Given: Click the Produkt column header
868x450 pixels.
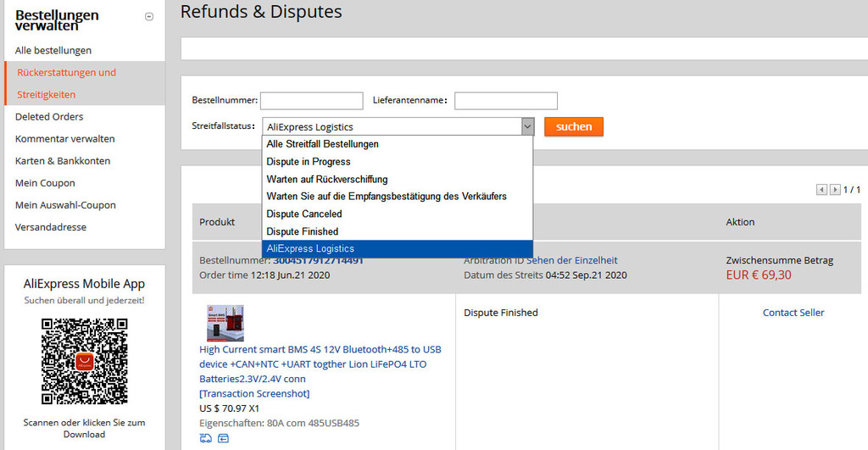Looking at the screenshot, I should click(217, 222).
